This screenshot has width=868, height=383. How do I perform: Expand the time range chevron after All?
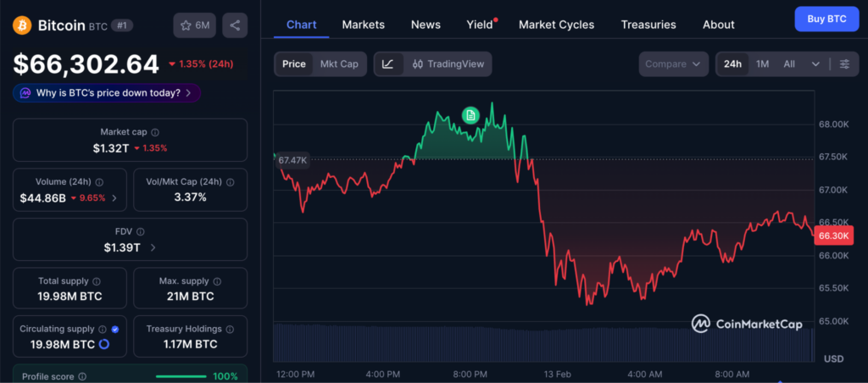815,64
